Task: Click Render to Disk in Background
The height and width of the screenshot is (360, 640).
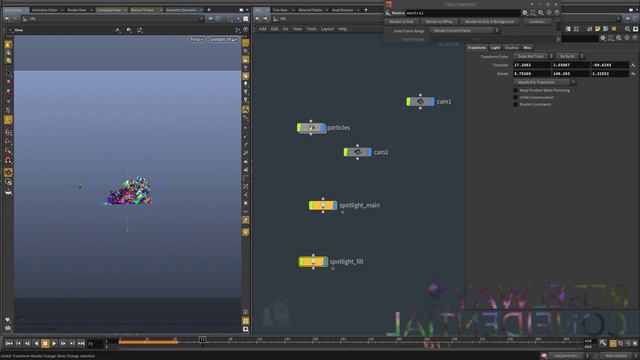Action: click(x=489, y=22)
